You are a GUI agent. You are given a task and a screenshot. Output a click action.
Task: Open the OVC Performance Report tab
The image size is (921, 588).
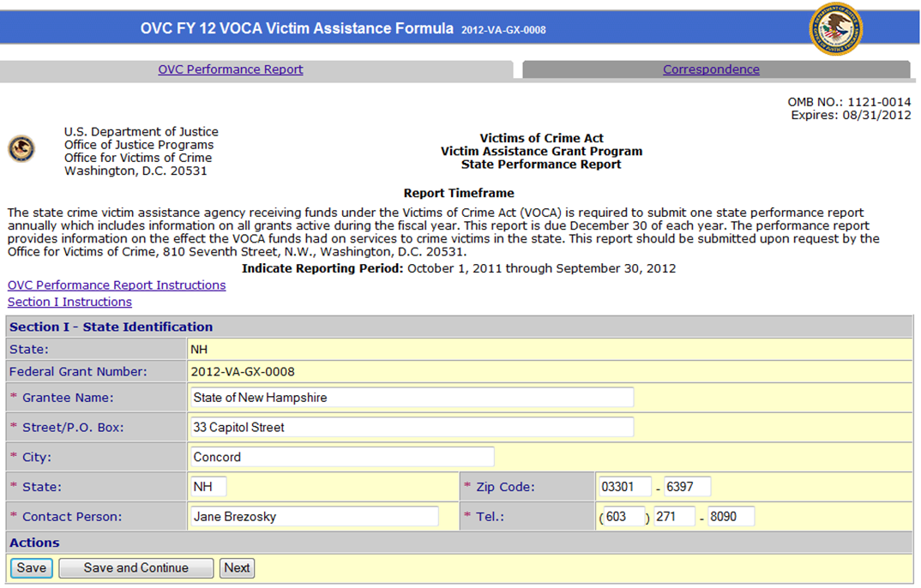(230, 69)
